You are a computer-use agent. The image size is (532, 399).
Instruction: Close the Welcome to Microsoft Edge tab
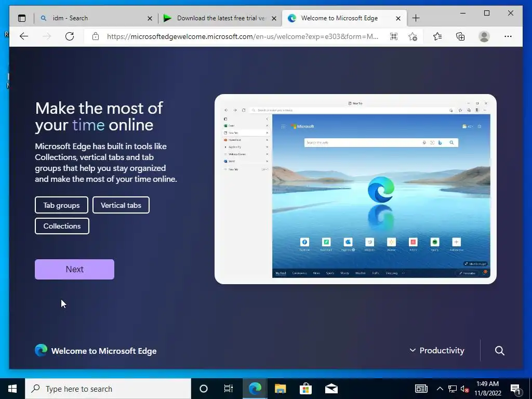click(x=398, y=18)
